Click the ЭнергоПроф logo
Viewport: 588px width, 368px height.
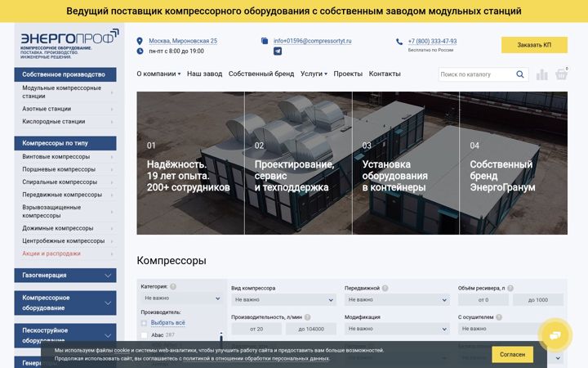point(69,43)
